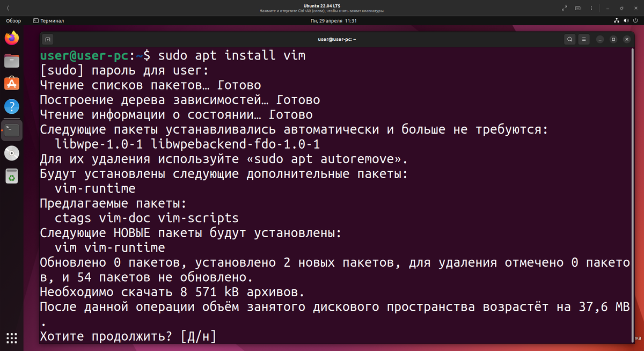Click suggested package vim-scripts
Screen dimensions: 644x351
pyautogui.click(x=199, y=218)
